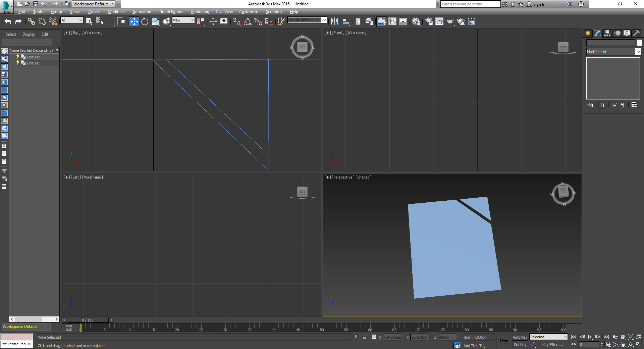
Task: Click the Set Key button
Action: pos(520,345)
